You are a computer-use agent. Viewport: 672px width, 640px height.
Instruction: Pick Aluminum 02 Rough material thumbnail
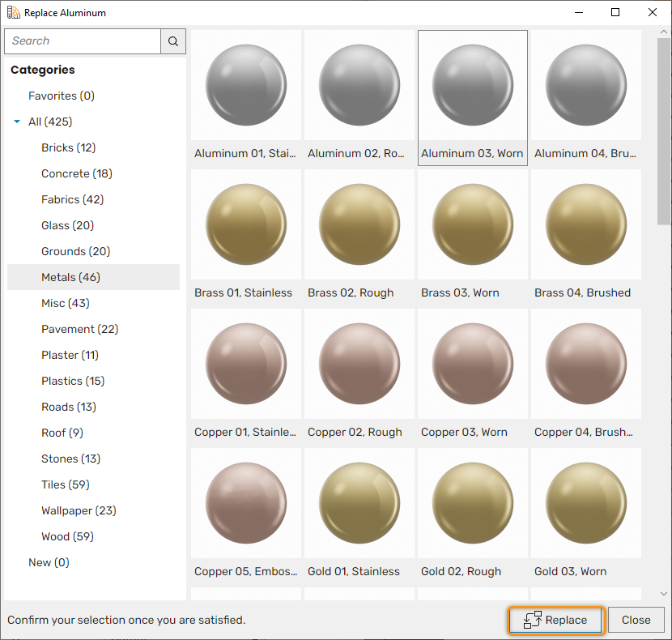[359, 85]
